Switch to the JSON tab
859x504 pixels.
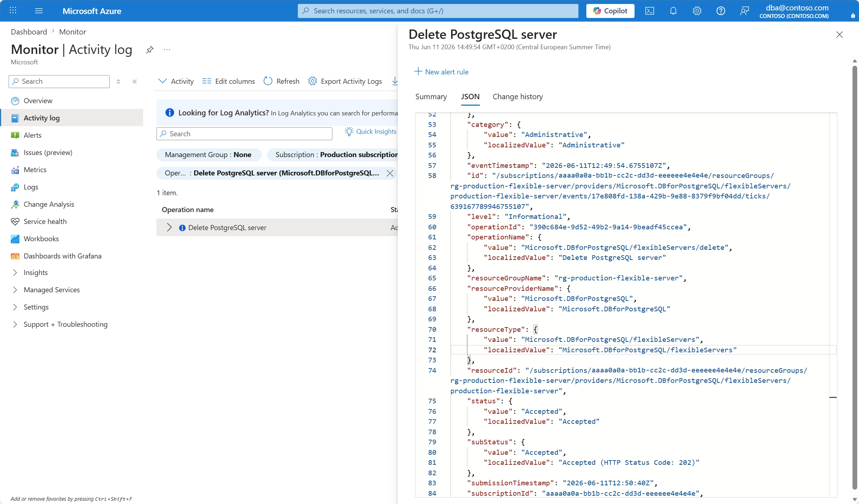point(470,96)
